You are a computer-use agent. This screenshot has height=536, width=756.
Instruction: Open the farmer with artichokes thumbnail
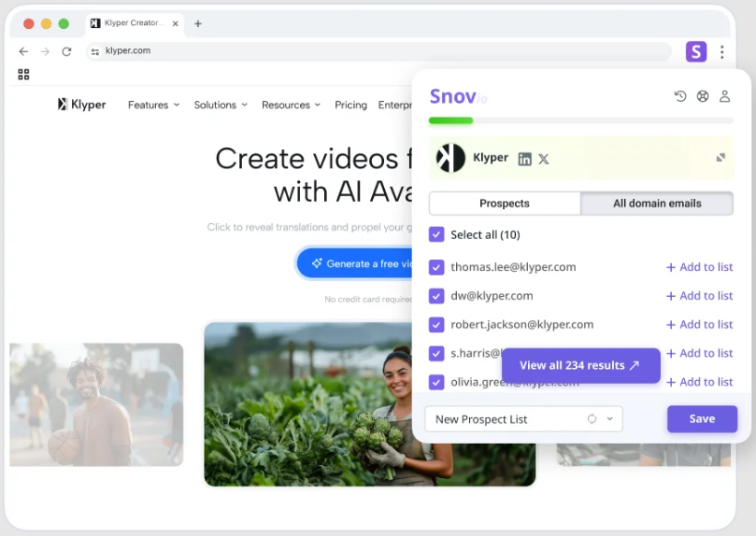[x=369, y=404]
